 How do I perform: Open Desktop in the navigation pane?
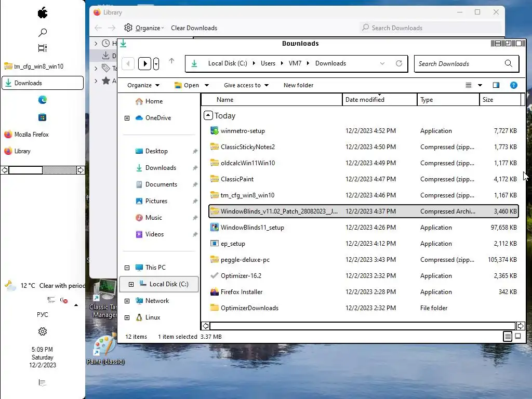click(151, 151)
